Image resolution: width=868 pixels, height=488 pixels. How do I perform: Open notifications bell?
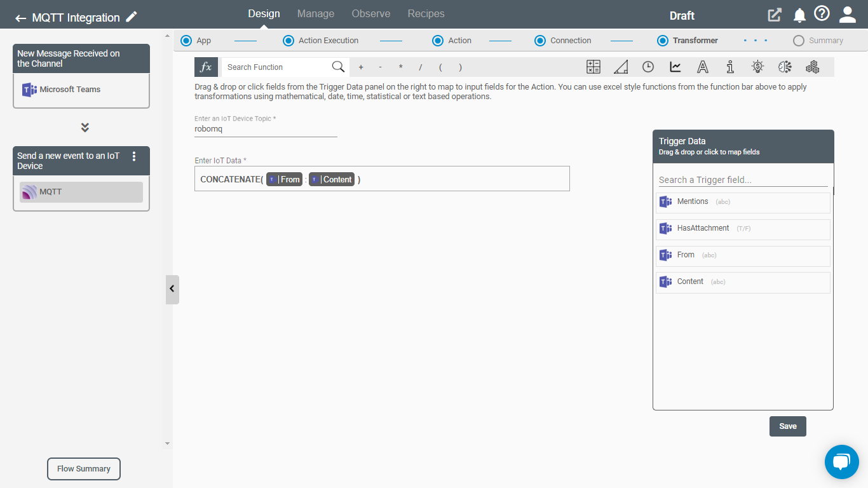coord(799,15)
